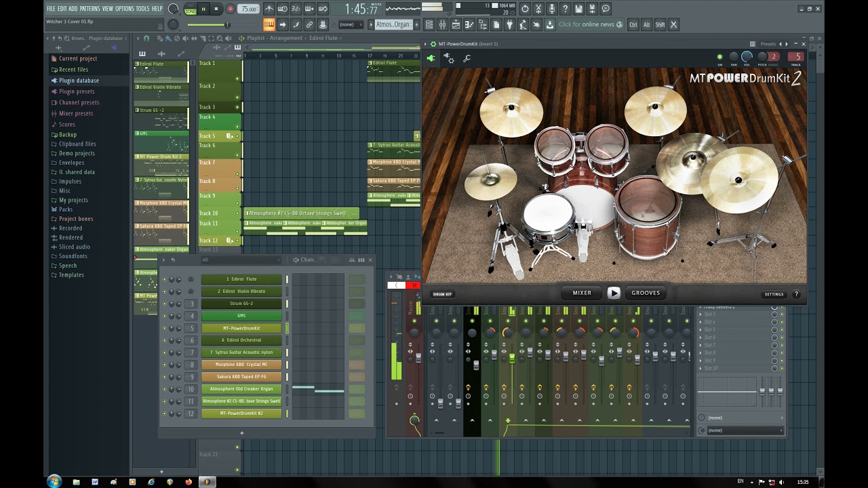Select the playlist Mute tool icon
The width and height of the screenshot is (868, 488).
tap(185, 38)
